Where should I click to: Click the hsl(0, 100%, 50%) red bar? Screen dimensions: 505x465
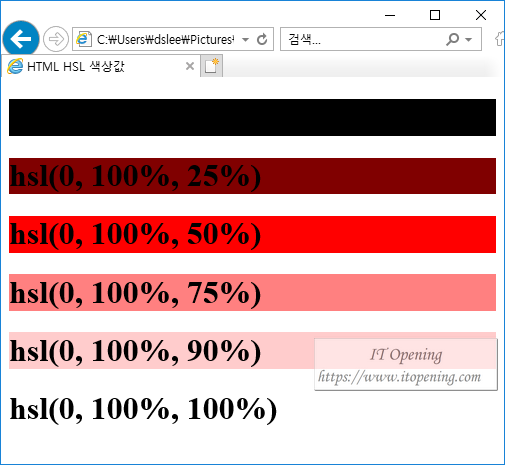pyautogui.click(x=252, y=234)
